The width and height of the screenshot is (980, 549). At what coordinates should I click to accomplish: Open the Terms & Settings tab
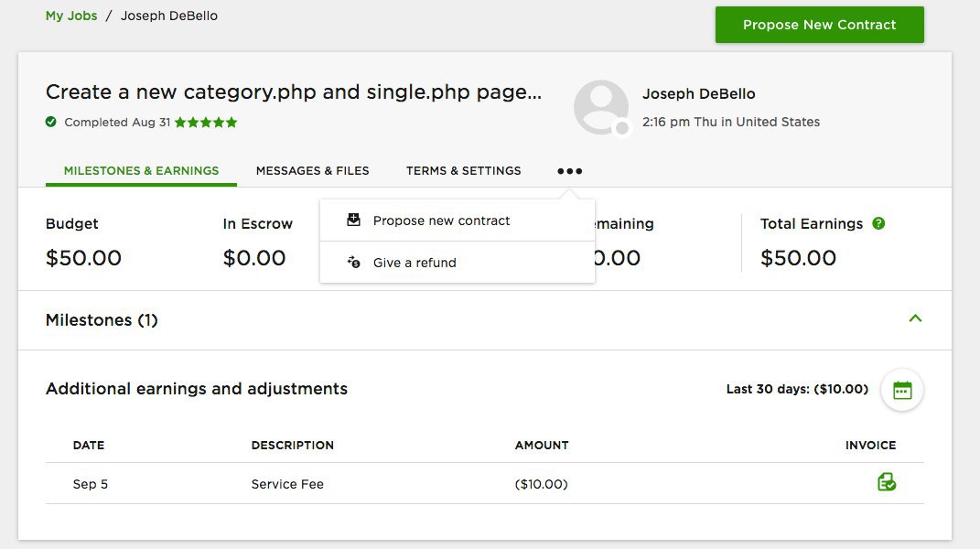click(463, 171)
